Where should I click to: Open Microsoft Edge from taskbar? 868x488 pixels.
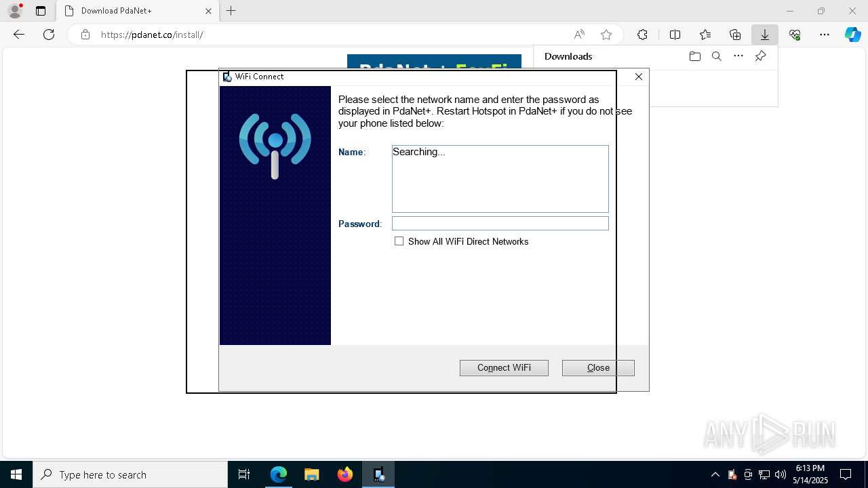(279, 474)
